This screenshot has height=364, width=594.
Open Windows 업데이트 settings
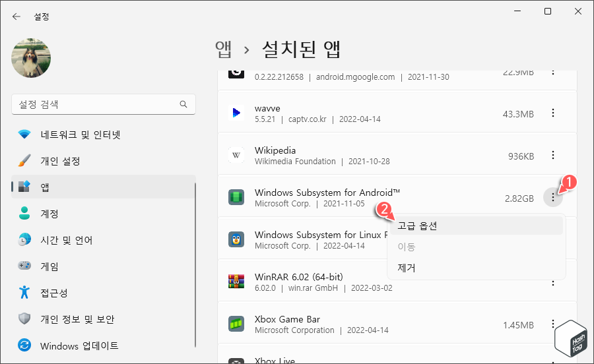(104, 346)
